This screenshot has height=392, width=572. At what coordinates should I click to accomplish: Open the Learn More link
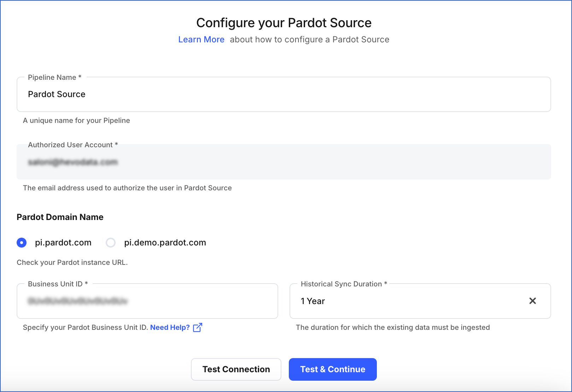(x=201, y=39)
